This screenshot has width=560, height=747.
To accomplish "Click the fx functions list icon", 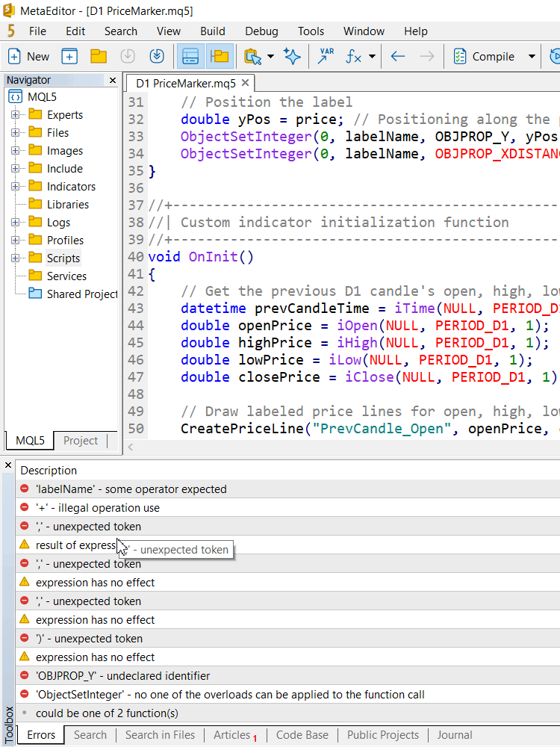I will 353,56.
